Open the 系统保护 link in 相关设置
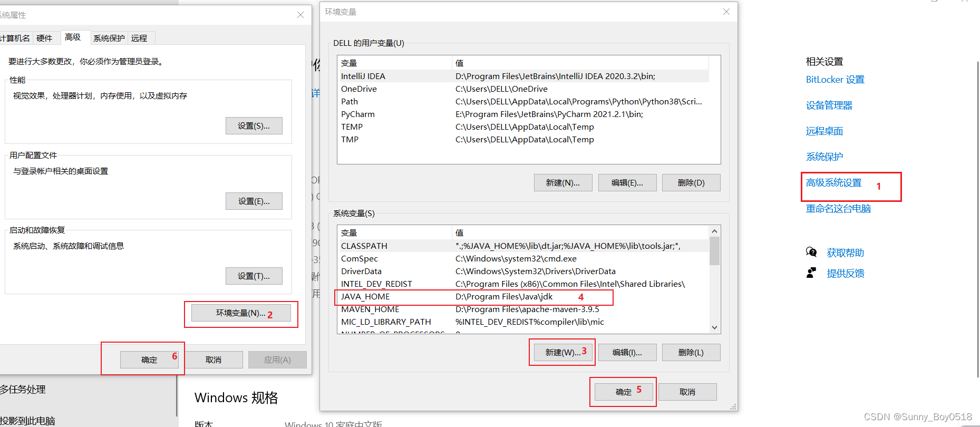The image size is (980, 427). pos(824,157)
